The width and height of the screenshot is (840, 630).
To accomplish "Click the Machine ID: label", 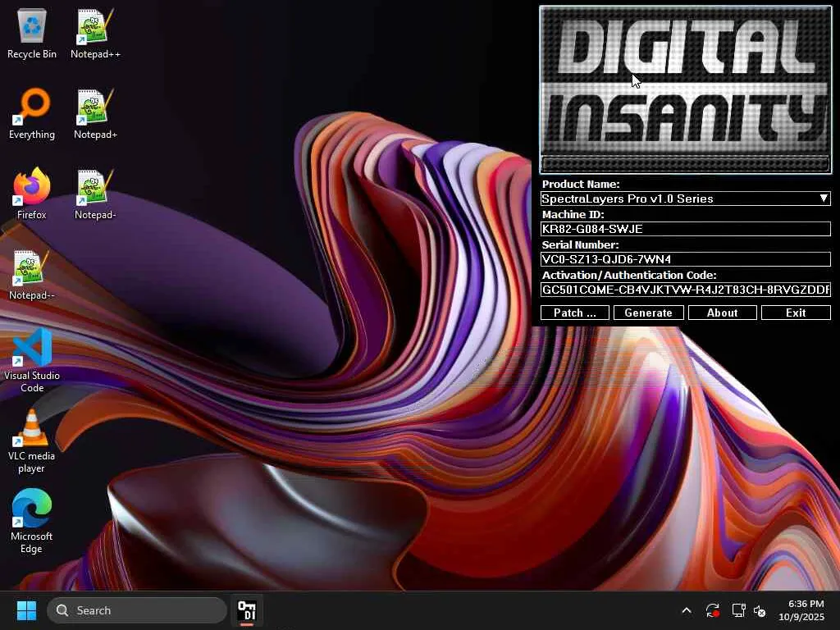I will pyautogui.click(x=573, y=214).
